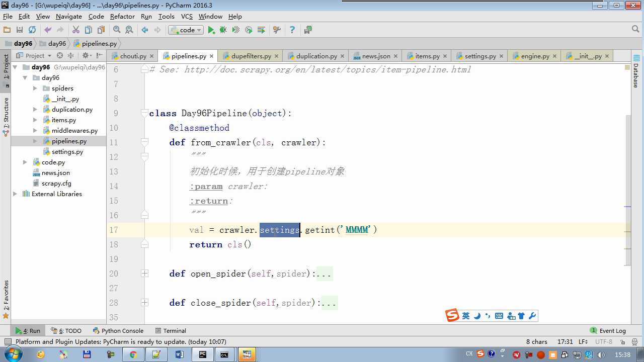Unfold the open_spider method at line 20

[145, 274]
